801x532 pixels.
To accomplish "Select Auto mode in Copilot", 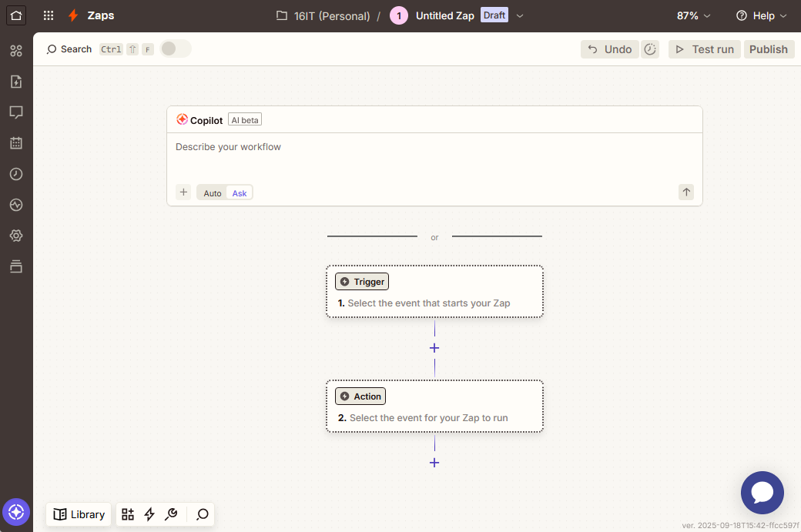I will (x=213, y=193).
